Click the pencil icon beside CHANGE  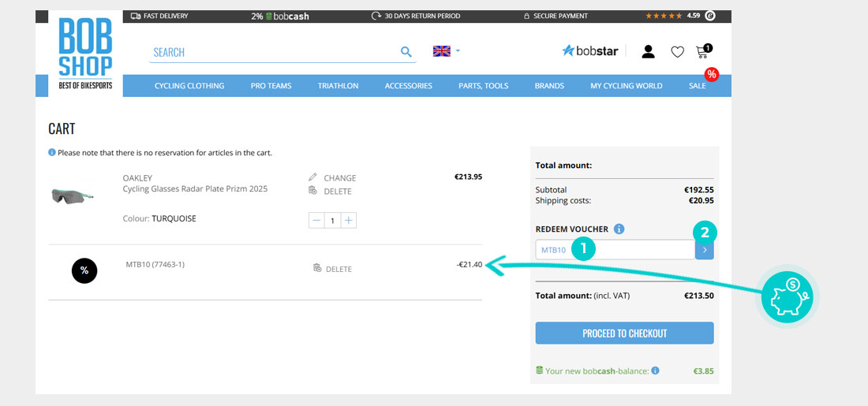312,177
